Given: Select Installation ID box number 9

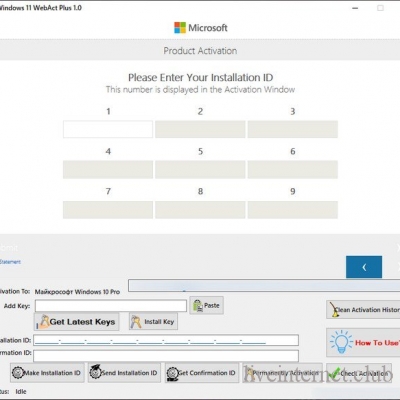Looking at the screenshot, I should (293, 210).
